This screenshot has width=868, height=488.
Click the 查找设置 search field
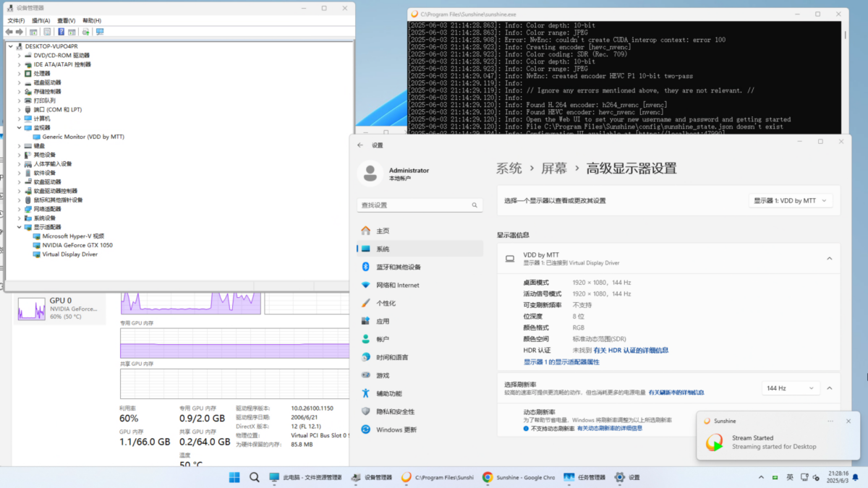point(420,205)
